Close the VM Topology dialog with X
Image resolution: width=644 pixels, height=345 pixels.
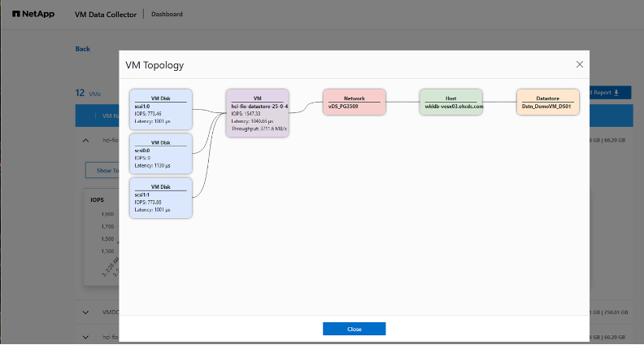tap(580, 64)
